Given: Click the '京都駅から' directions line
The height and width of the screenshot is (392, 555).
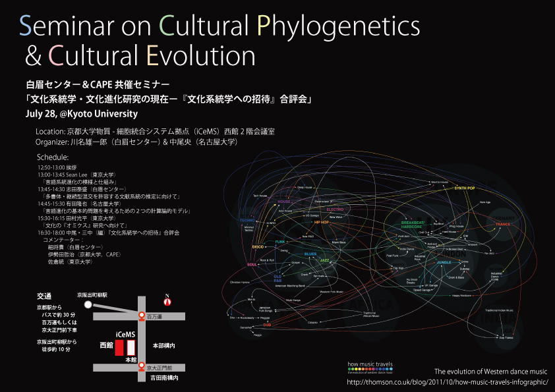Looking at the screenshot, I should click(x=49, y=308).
